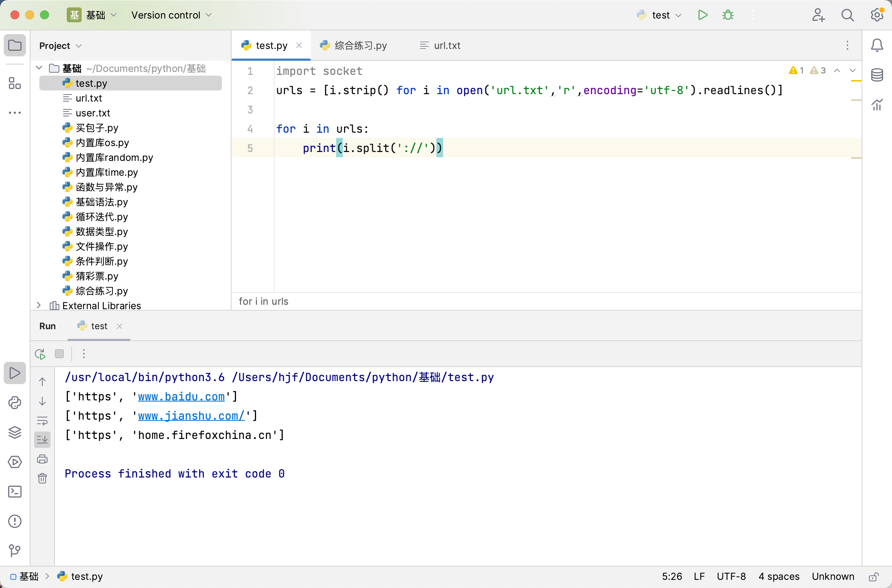Open interpreter selector showing Unknown
This screenshot has width=892, height=588.
833,577
